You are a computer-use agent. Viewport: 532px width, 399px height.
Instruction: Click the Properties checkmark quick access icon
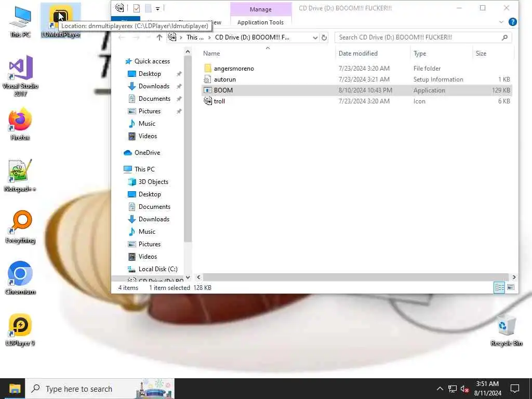point(137,8)
